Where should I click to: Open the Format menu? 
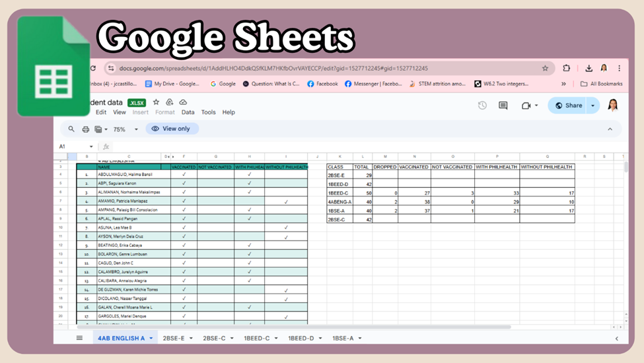coord(165,112)
